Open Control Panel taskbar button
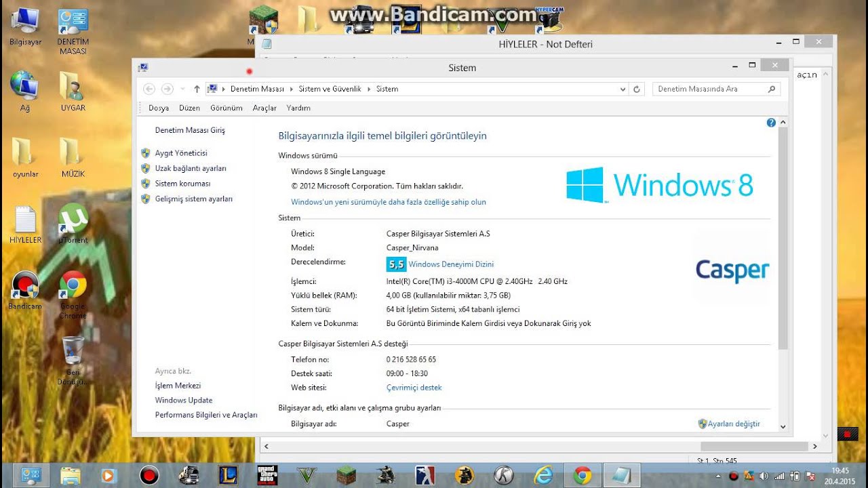Image resolution: width=868 pixels, height=488 pixels. point(32,475)
